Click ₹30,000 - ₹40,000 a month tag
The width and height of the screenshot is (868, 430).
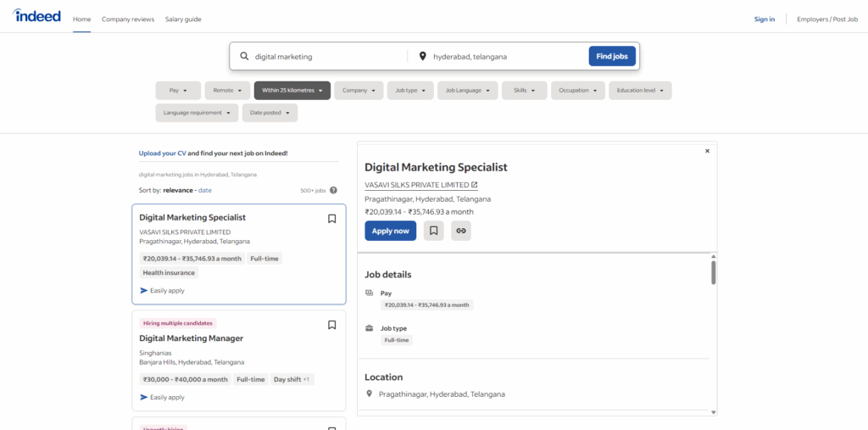pos(186,380)
